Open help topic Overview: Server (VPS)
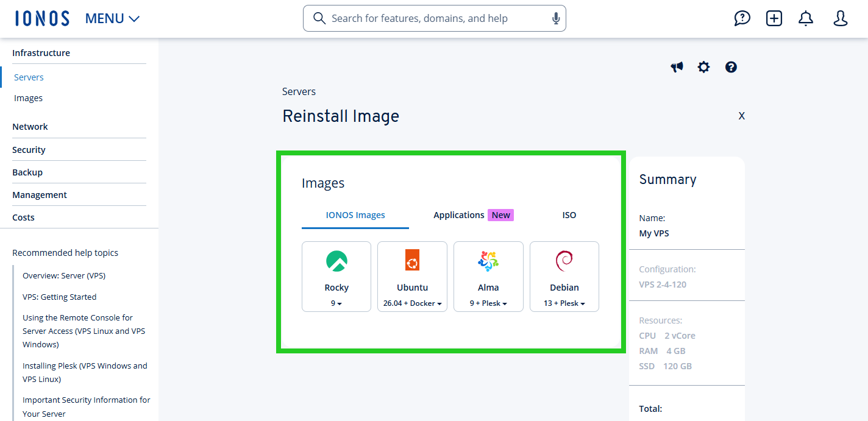 [64, 276]
